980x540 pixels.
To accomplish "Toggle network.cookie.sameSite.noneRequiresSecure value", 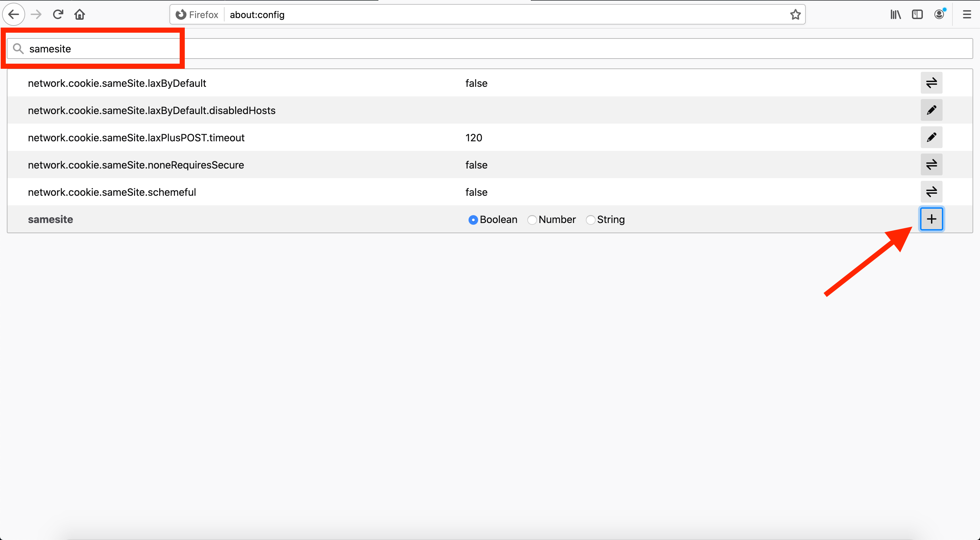I will coord(931,165).
